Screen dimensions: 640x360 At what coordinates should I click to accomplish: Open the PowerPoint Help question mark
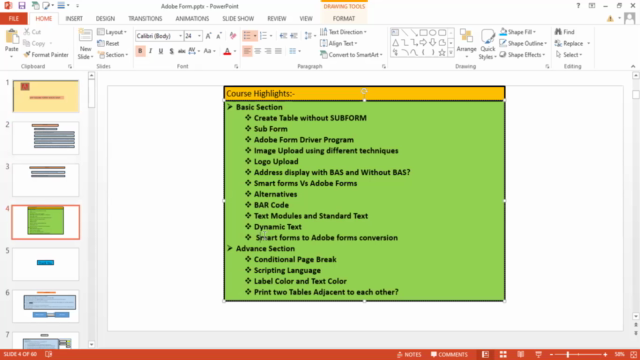(578, 6)
